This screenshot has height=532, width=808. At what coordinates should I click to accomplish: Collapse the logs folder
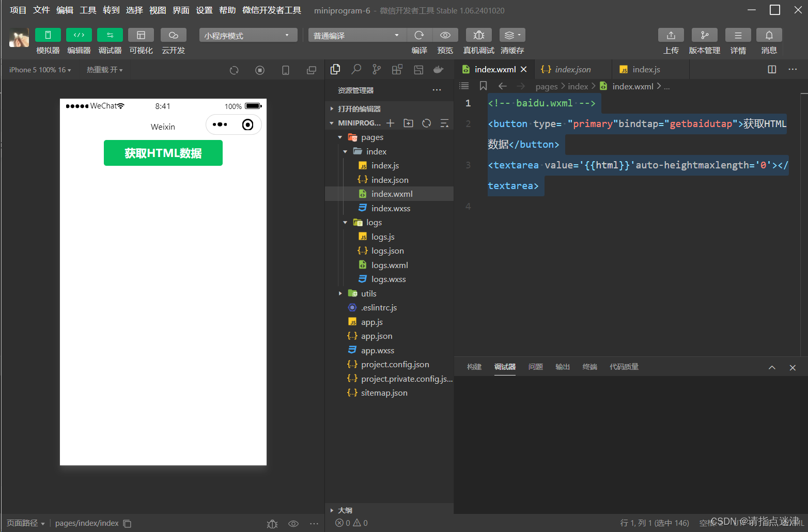pyautogui.click(x=345, y=223)
